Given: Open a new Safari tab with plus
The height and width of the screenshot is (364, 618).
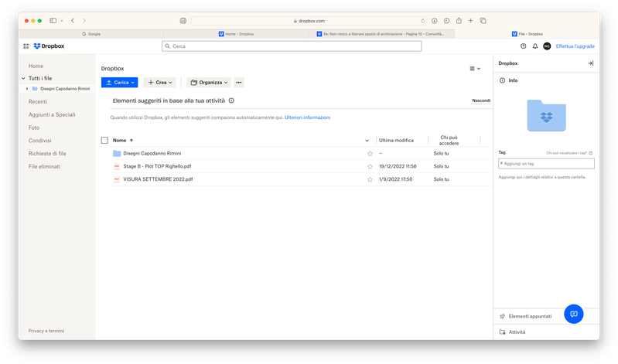Looking at the screenshot, I should [470, 21].
